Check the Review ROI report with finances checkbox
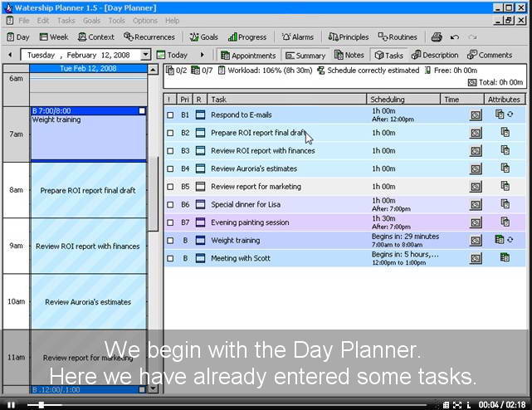This screenshot has height=410, width=532. pos(170,151)
